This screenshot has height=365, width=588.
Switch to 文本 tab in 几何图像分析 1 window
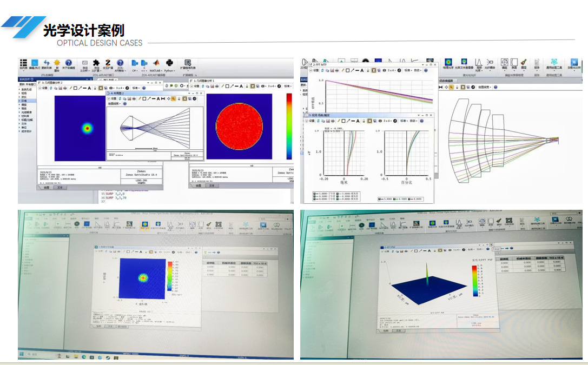(x=212, y=185)
